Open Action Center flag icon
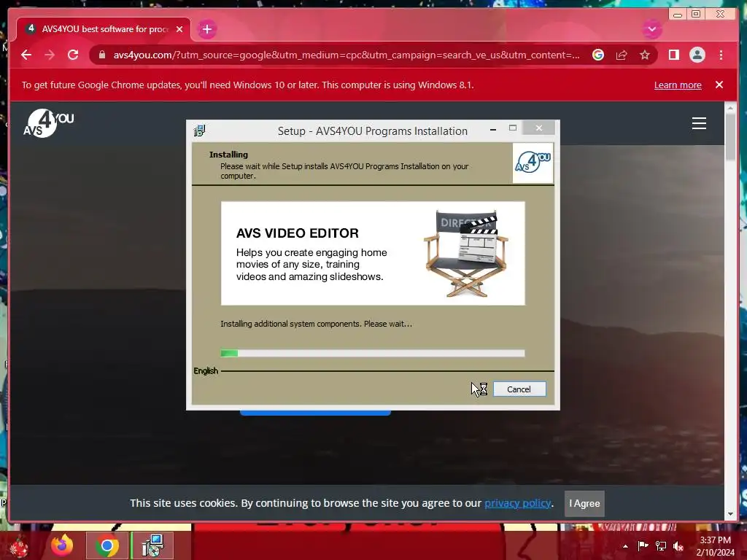 tap(643, 545)
